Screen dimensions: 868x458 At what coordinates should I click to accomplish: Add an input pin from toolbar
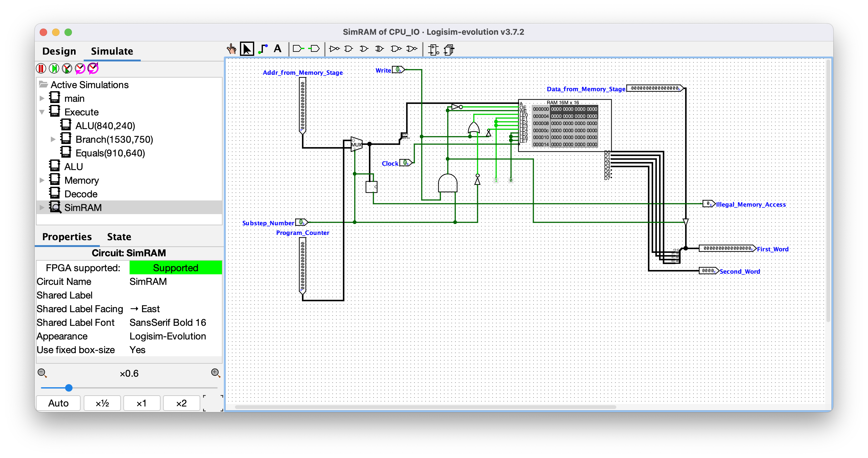tap(298, 49)
